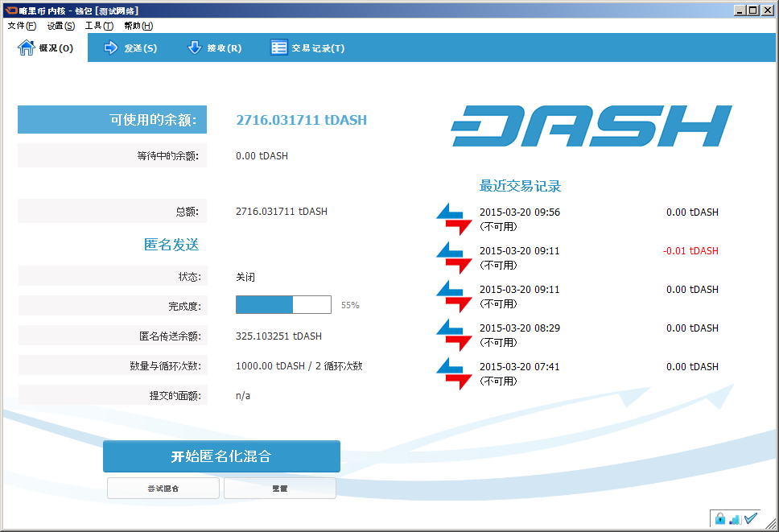Click the n/a submitted denomination value
779x532 pixels.
pyautogui.click(x=243, y=396)
